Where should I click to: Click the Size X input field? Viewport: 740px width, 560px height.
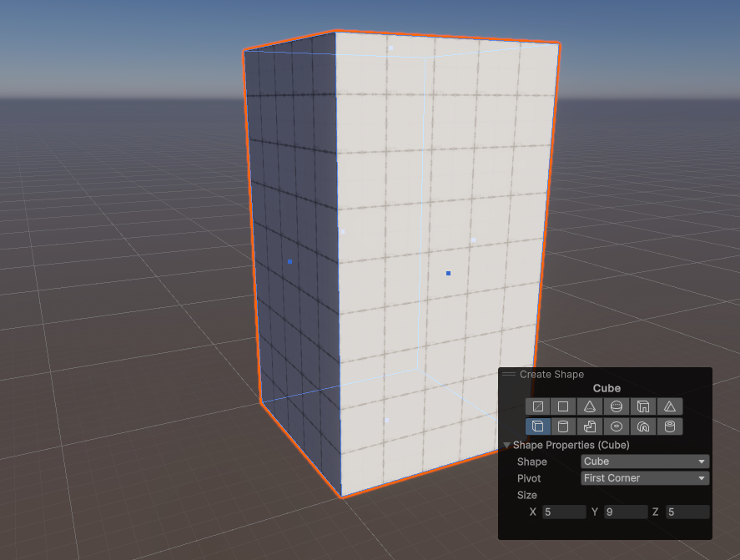(x=564, y=512)
